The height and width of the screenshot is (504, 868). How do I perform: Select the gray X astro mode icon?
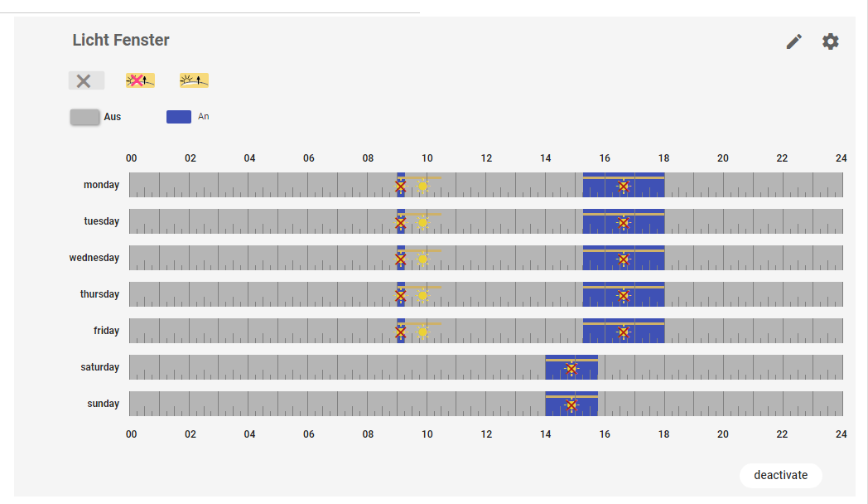pyautogui.click(x=85, y=80)
